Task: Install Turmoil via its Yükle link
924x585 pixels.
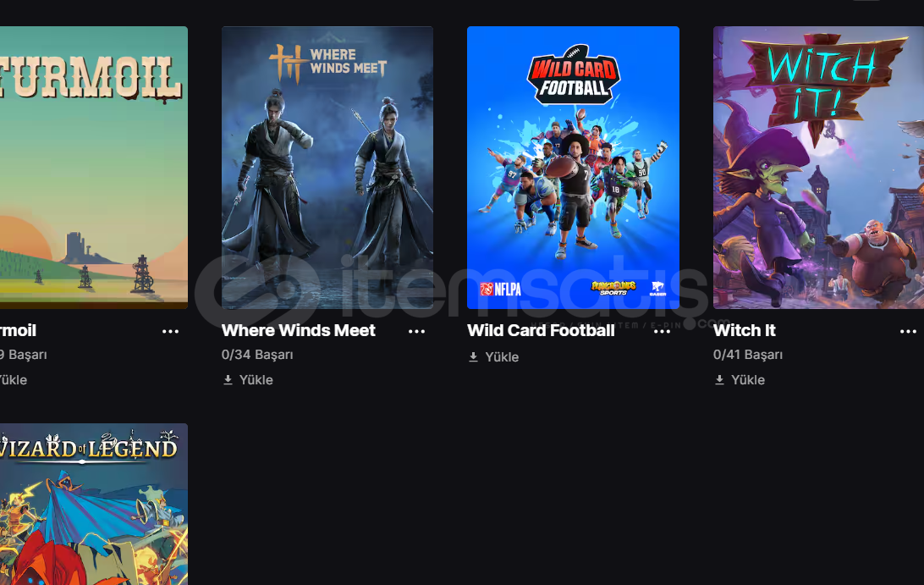Action: pyautogui.click(x=13, y=380)
